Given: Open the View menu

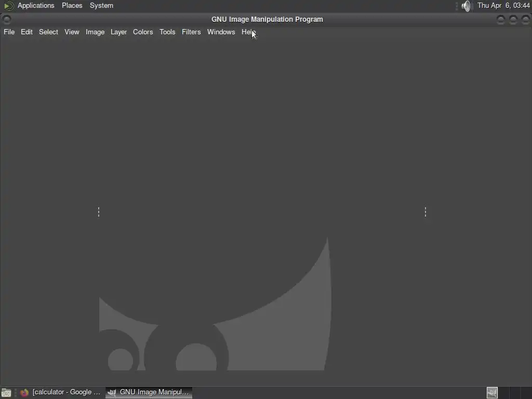Looking at the screenshot, I should pos(72,32).
